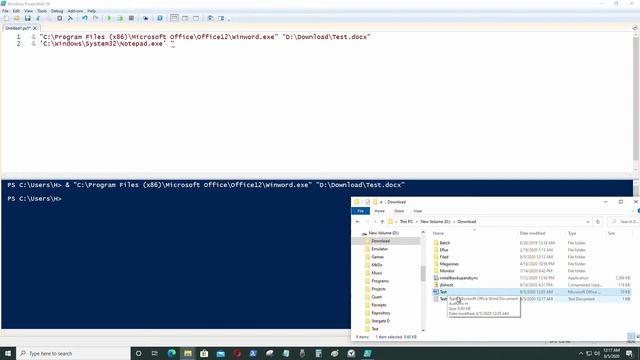Viewport: 640px width, 360px height.
Task: Open the Home ribbon tab in Explorer
Action: coord(380,211)
